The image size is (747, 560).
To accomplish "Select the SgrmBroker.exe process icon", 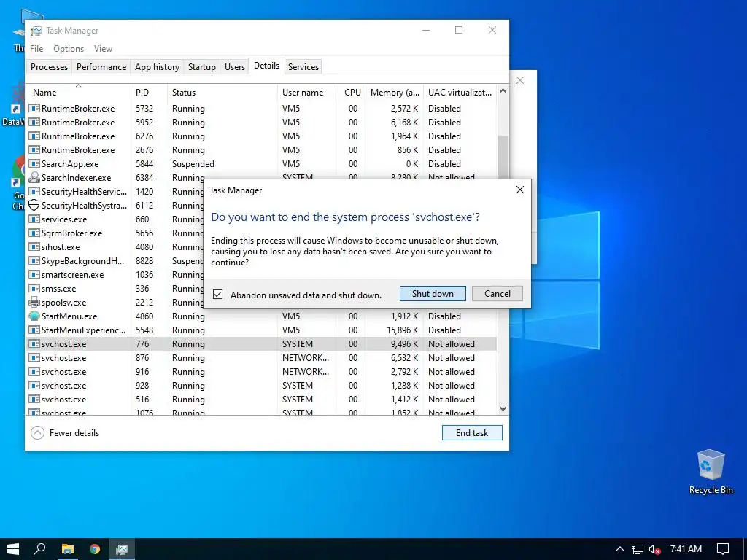I will point(34,233).
